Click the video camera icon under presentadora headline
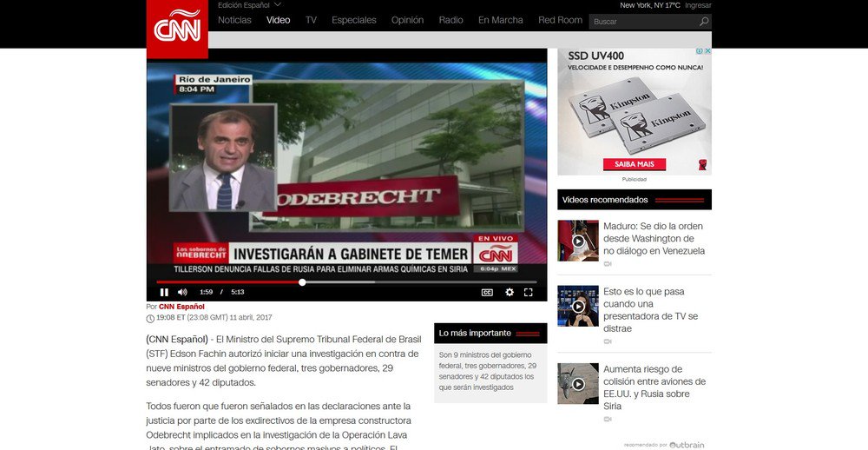 pos(608,341)
